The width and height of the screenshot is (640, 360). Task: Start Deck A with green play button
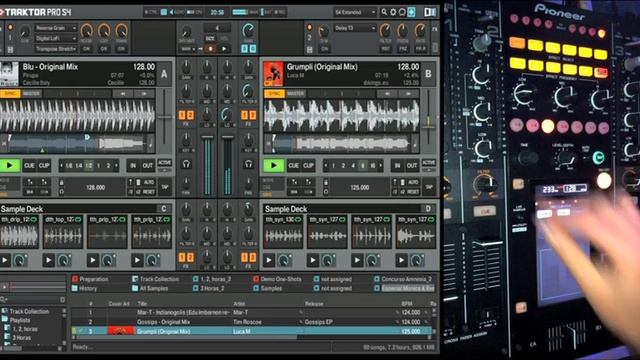tap(10, 165)
